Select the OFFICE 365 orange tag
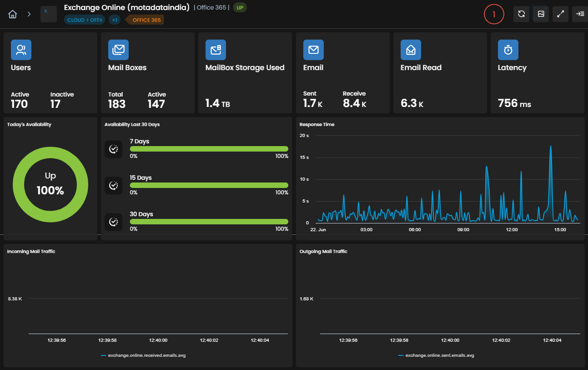Image resolution: width=588 pixels, height=370 pixels. [146, 20]
